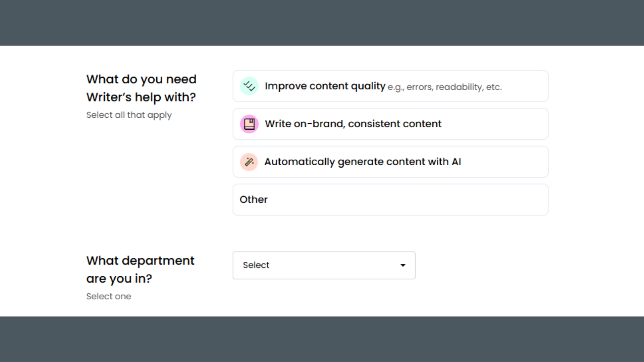Choose the Other option
Image resolution: width=644 pixels, height=362 pixels.
390,200
